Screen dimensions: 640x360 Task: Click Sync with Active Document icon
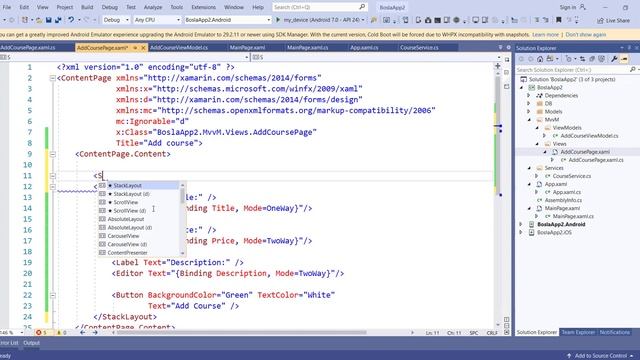582,59
